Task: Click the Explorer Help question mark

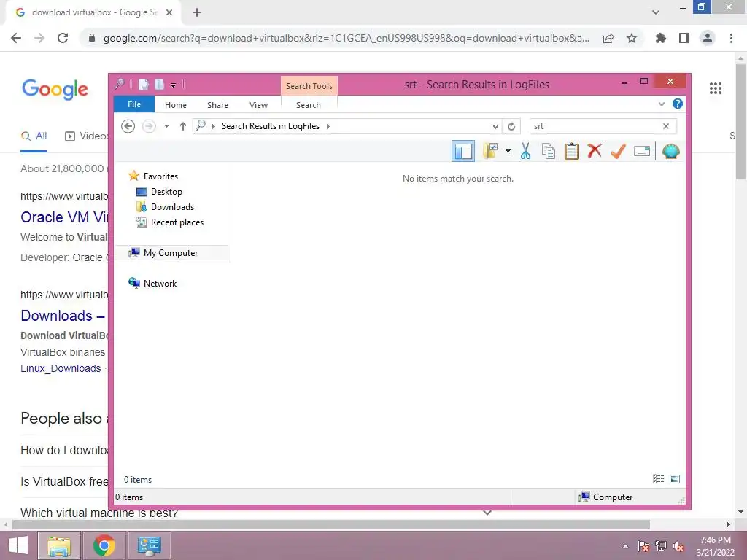Action: coord(678,104)
